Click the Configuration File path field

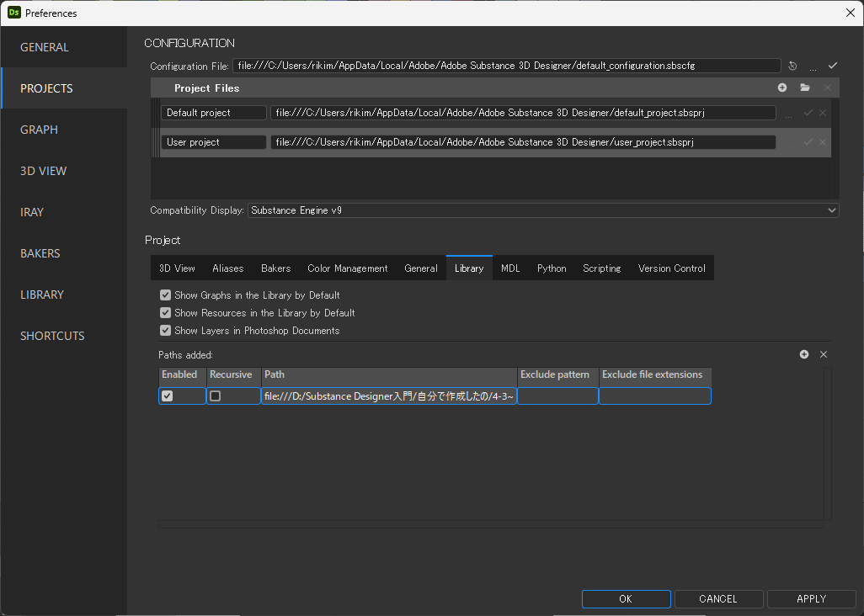[x=506, y=66]
